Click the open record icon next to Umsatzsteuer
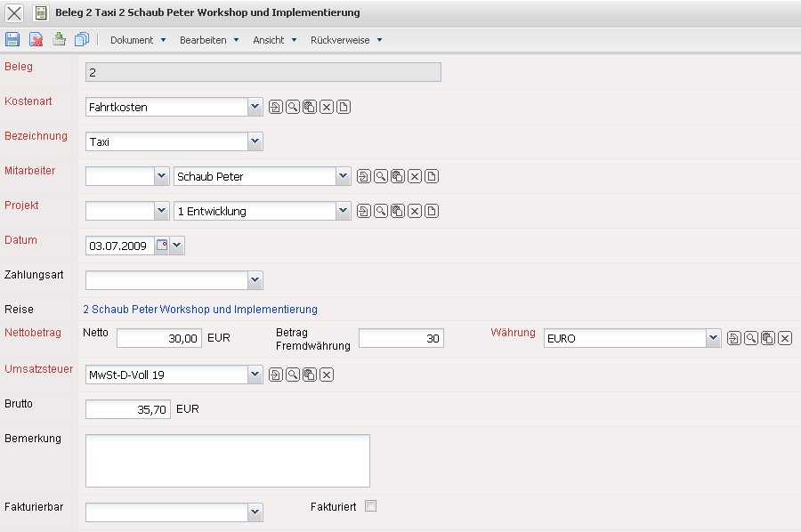This screenshot has width=801, height=532. [276, 375]
